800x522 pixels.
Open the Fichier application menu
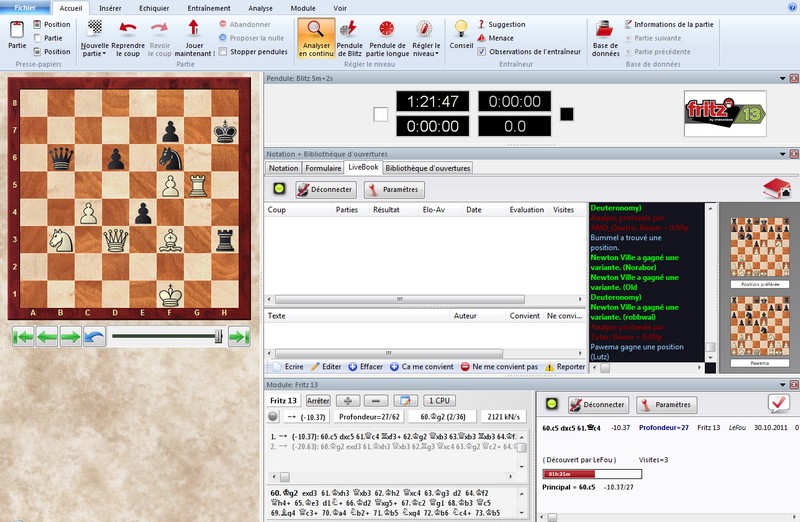pos(24,7)
